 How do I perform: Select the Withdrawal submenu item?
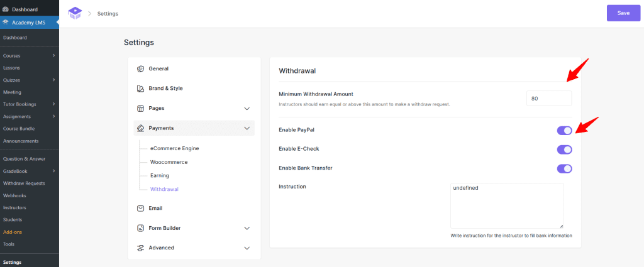pyautogui.click(x=164, y=190)
